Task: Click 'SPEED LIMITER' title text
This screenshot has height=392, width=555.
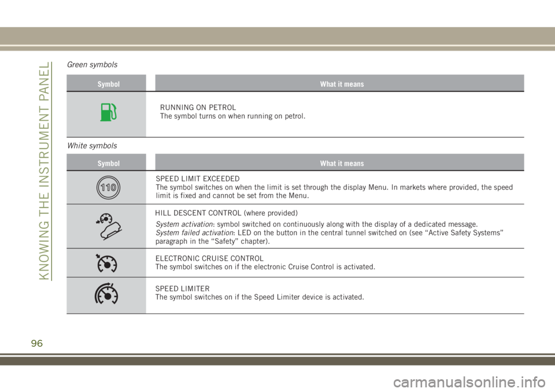Action: (x=182, y=289)
